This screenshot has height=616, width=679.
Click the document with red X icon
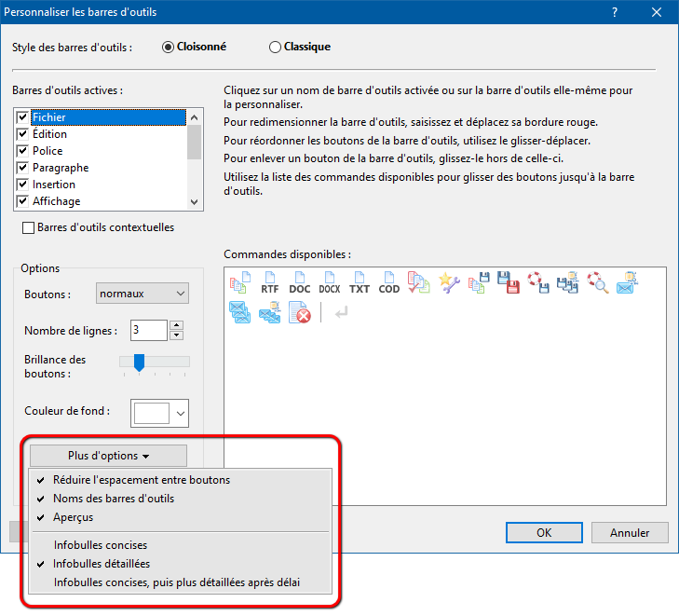(x=300, y=312)
